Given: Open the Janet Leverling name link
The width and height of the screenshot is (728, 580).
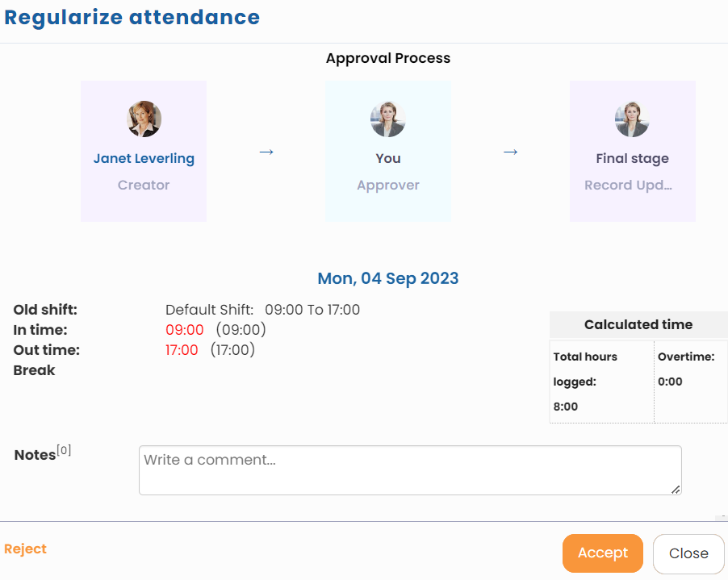Looking at the screenshot, I should click(144, 159).
